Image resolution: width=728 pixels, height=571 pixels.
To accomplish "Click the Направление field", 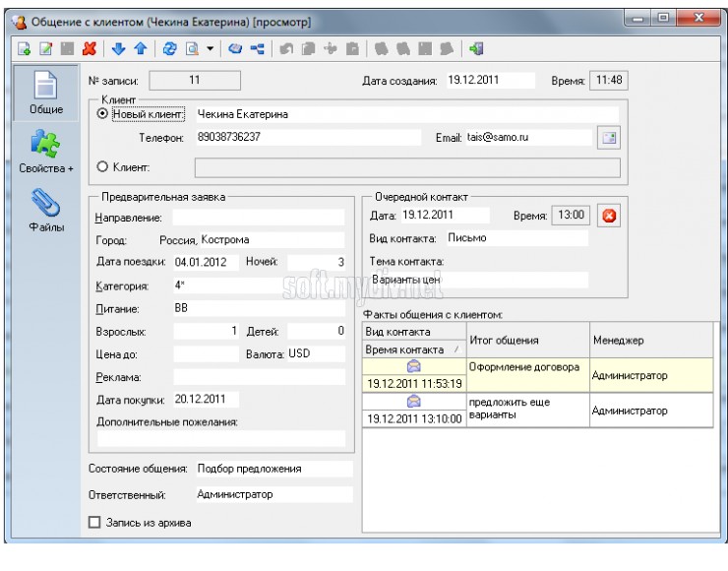I will tap(258, 218).
